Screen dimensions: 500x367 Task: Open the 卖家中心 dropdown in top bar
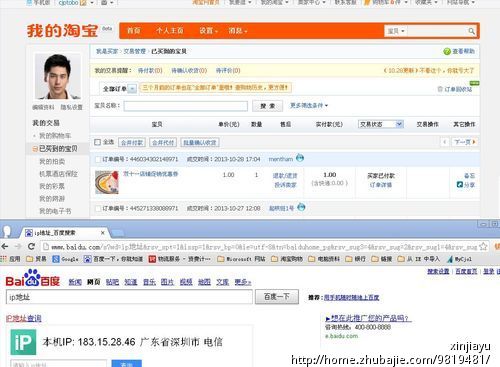(x=311, y=2)
